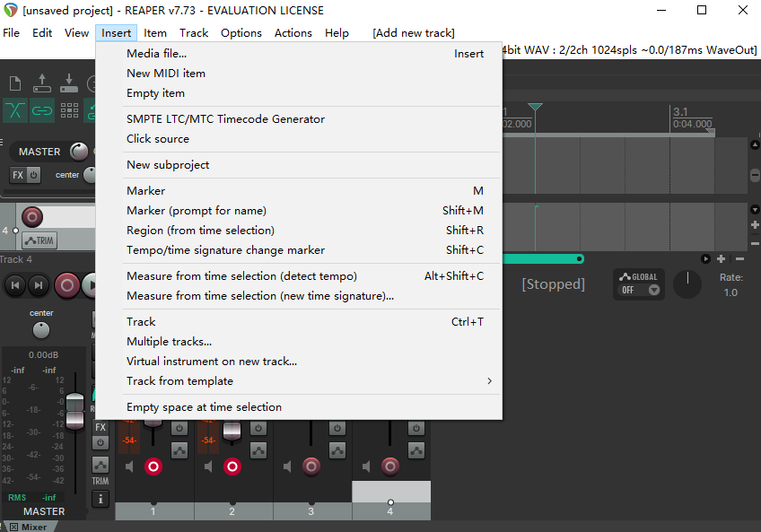Toggle the item grouping link icon
Screen dimensions: 761x532
click(x=42, y=110)
